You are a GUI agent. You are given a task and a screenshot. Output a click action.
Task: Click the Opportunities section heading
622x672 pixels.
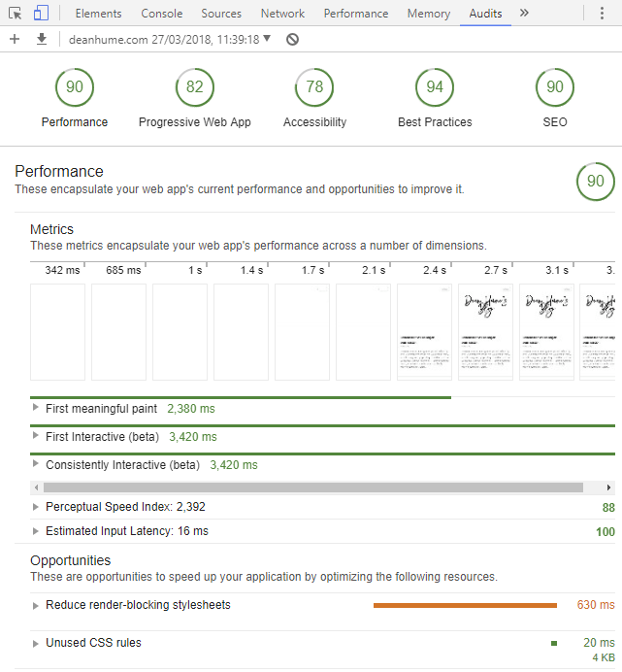tap(70, 560)
